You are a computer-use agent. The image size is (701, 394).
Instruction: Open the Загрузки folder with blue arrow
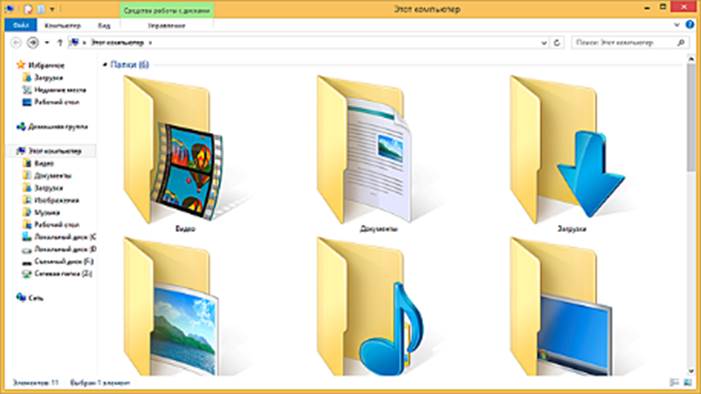pyautogui.click(x=567, y=149)
